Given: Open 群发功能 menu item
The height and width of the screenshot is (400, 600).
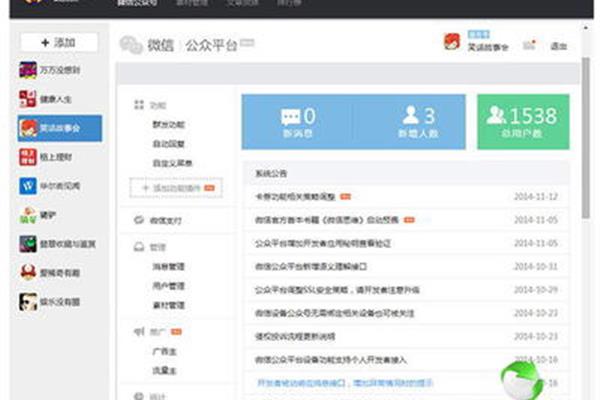Looking at the screenshot, I should click(169, 124).
